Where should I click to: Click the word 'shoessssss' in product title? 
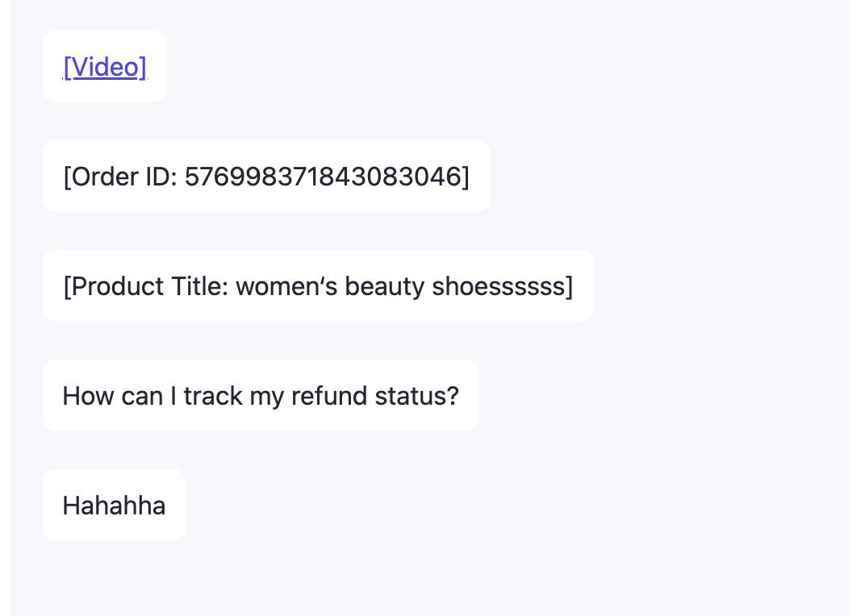[x=501, y=286]
